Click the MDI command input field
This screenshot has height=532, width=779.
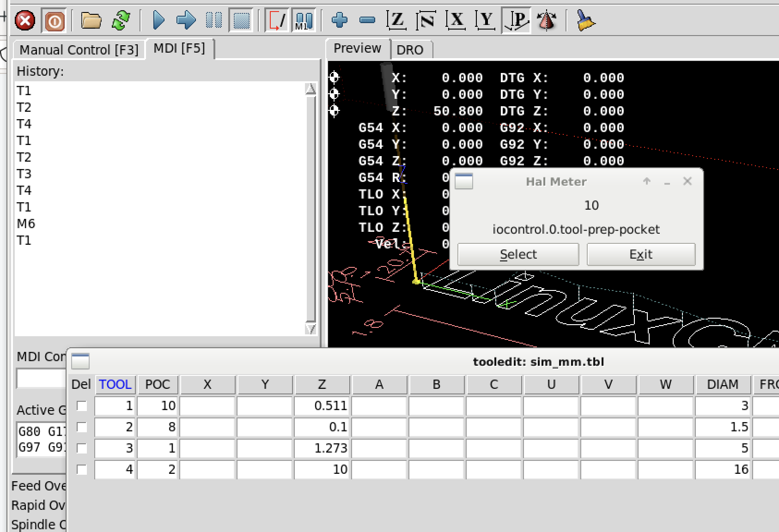pyautogui.click(x=42, y=378)
